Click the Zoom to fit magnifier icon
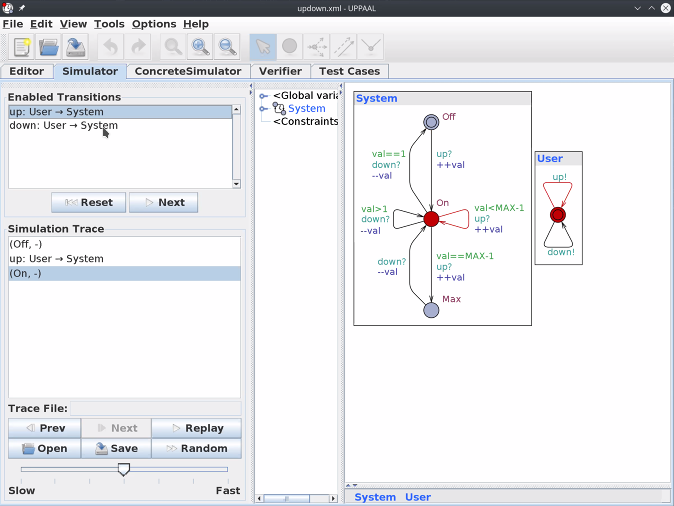The image size is (674, 506). pos(173,46)
